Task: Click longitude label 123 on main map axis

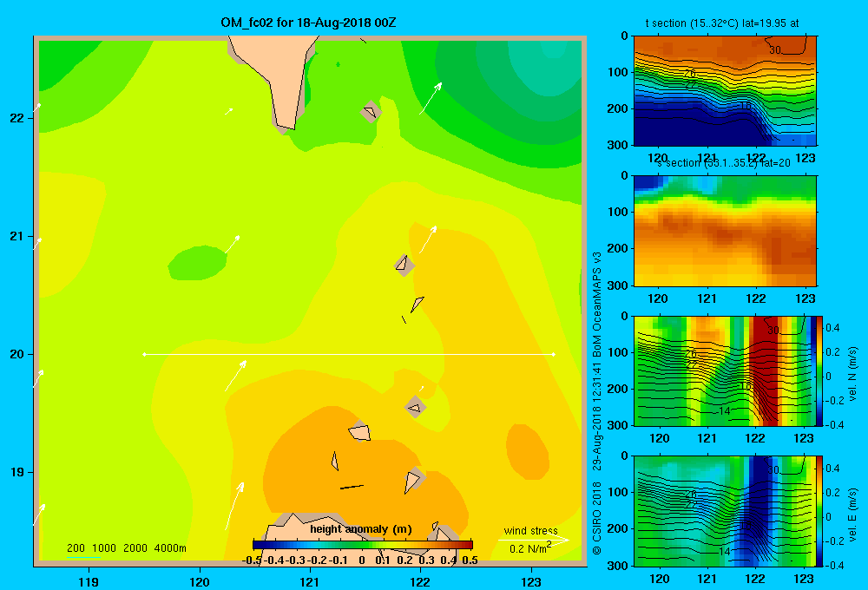Action: tap(531, 581)
